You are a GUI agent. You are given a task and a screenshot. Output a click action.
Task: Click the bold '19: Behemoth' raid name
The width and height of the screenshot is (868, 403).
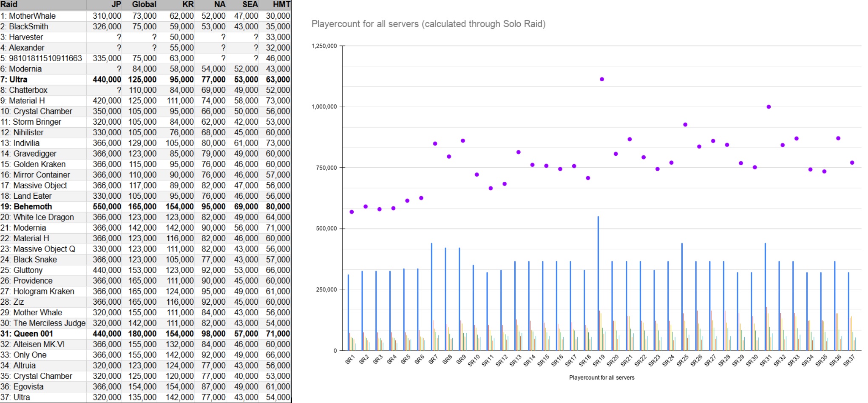(26, 207)
